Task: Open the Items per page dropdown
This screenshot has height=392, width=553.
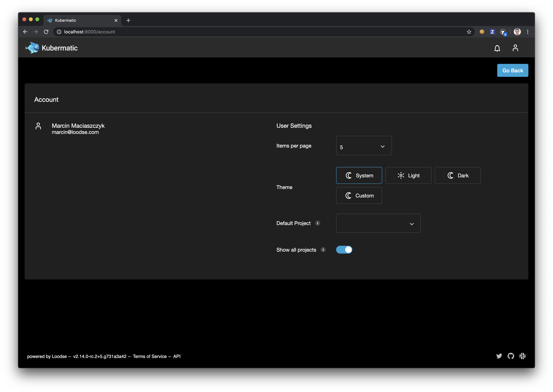Action: tap(364, 146)
